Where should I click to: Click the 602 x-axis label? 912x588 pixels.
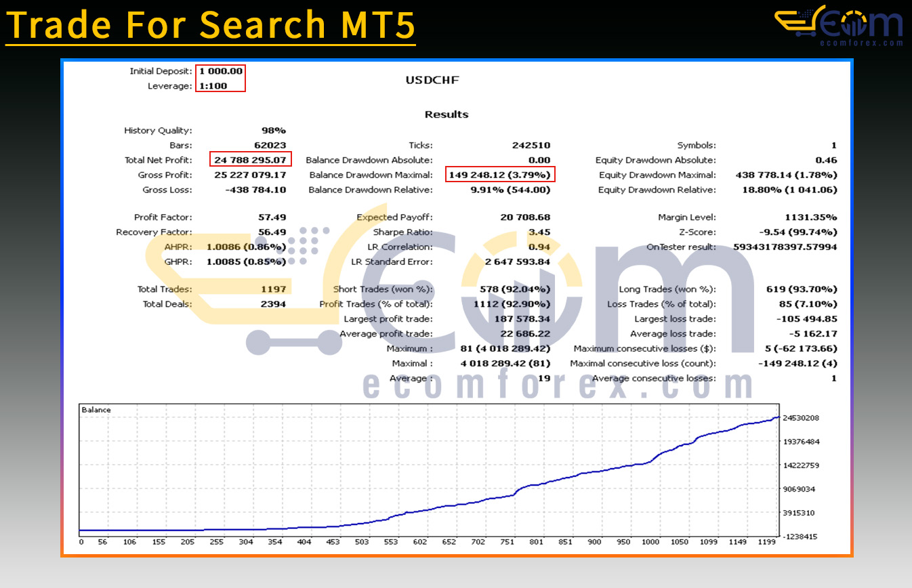tap(420, 542)
